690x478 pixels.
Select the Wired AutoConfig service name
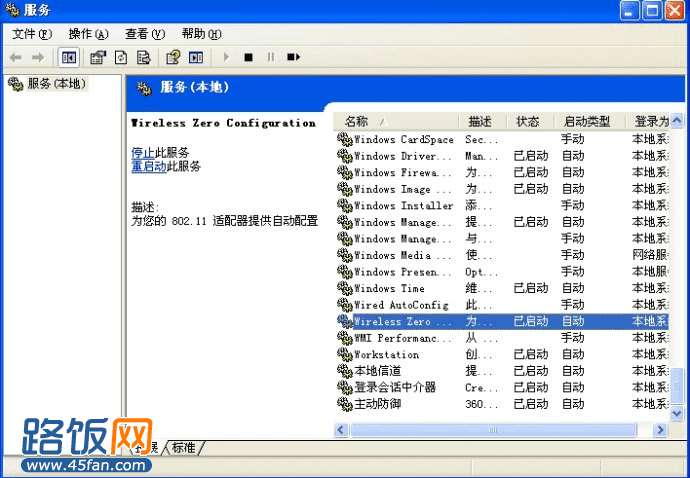pos(401,305)
